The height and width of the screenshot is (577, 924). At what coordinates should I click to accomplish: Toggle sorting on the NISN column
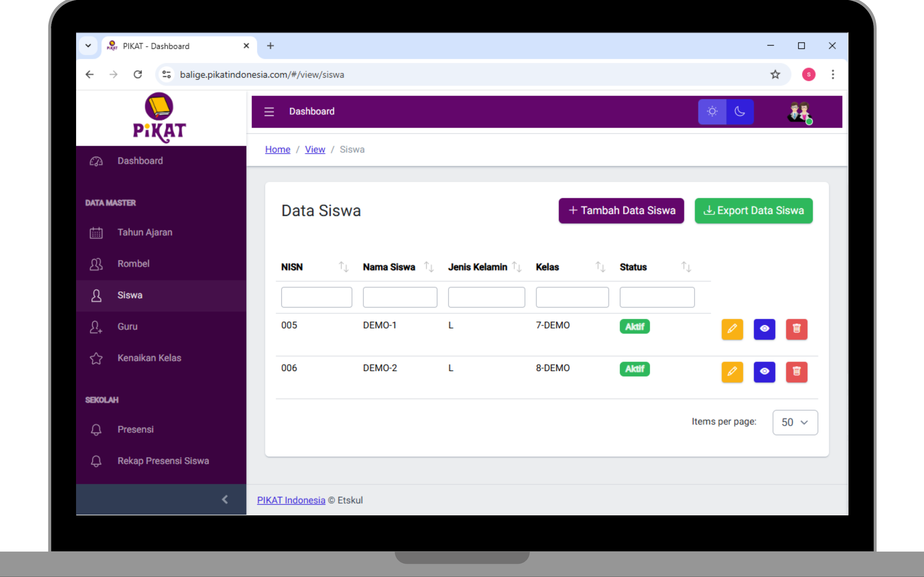pyautogui.click(x=343, y=267)
